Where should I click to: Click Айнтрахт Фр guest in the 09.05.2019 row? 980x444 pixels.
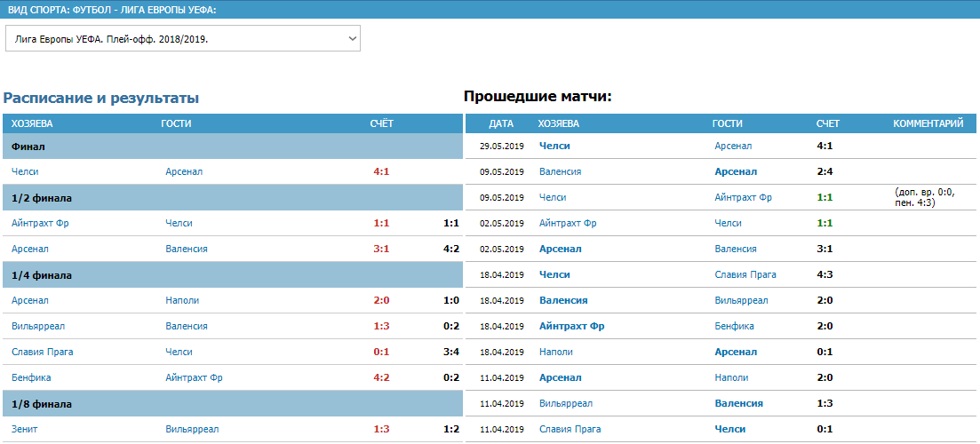tap(743, 197)
